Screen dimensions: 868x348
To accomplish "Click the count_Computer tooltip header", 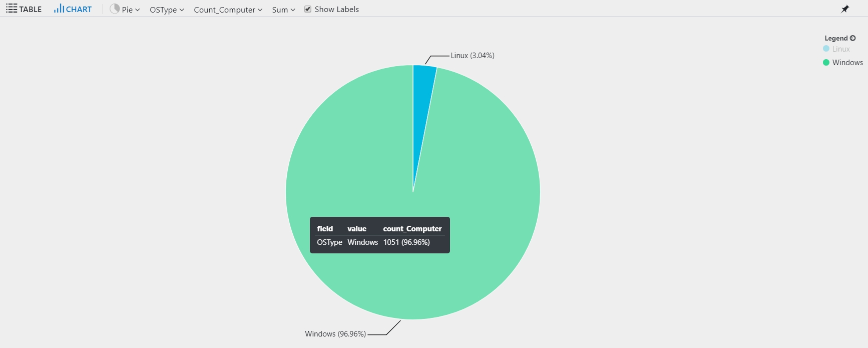I will tap(412, 229).
